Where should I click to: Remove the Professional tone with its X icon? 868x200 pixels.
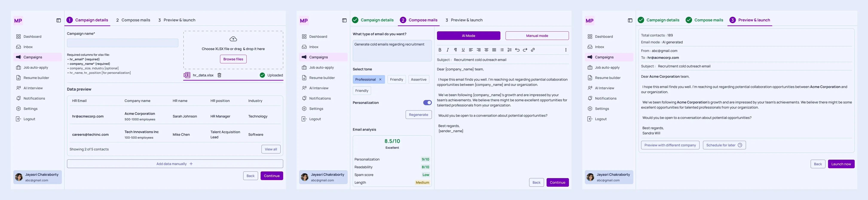(x=380, y=79)
